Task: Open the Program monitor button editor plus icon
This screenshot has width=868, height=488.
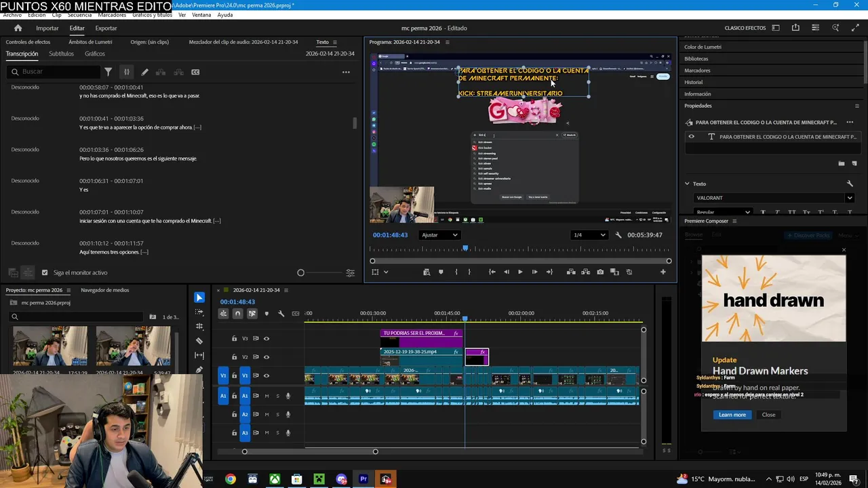Action: pos(663,272)
